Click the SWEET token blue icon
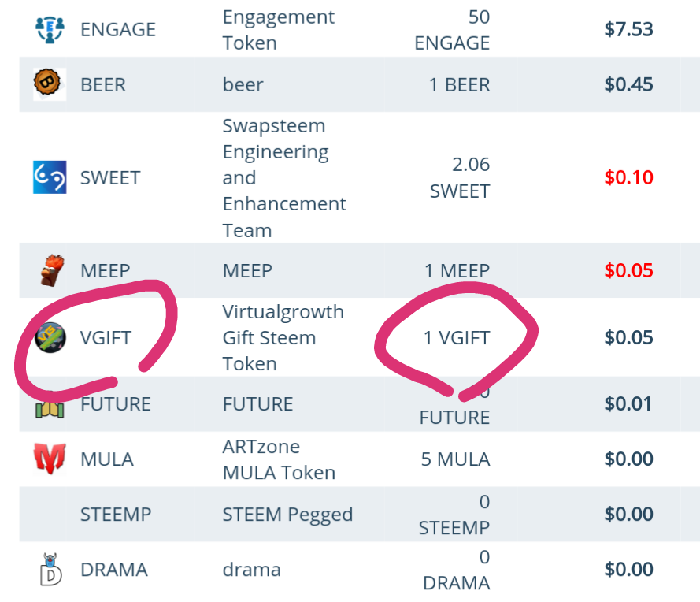The width and height of the screenshot is (700, 602). click(50, 177)
